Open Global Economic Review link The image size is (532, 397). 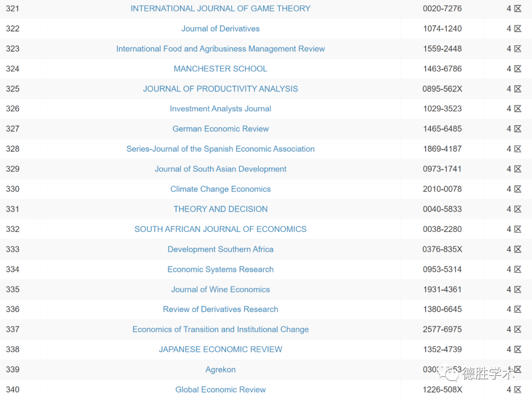(221, 389)
